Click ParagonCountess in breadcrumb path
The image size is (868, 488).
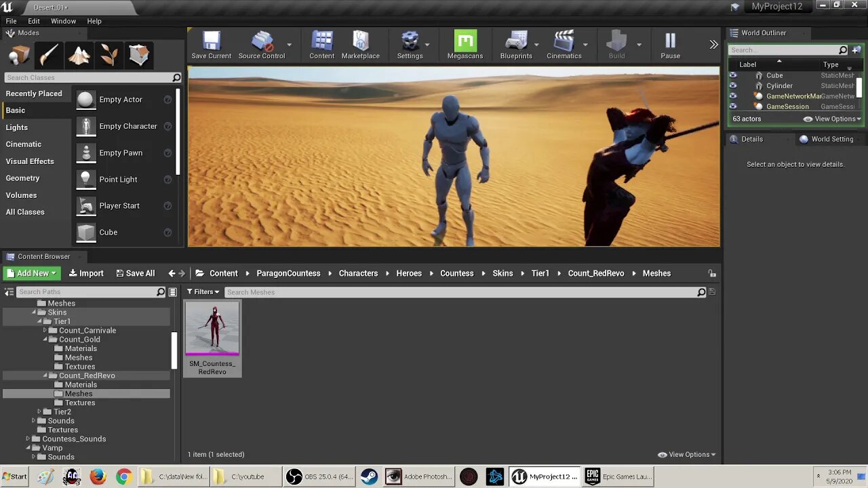pos(288,273)
